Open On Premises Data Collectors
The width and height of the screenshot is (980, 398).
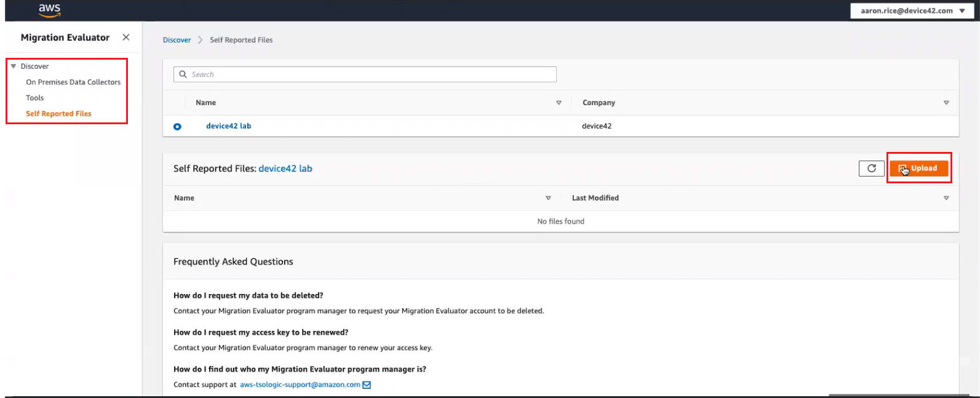point(73,82)
